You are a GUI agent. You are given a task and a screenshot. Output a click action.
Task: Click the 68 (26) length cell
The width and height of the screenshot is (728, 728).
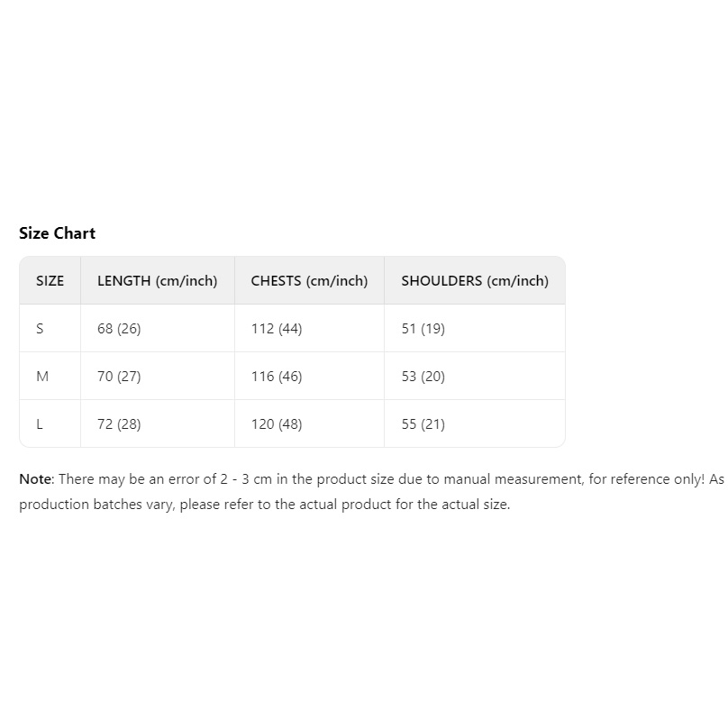(119, 329)
